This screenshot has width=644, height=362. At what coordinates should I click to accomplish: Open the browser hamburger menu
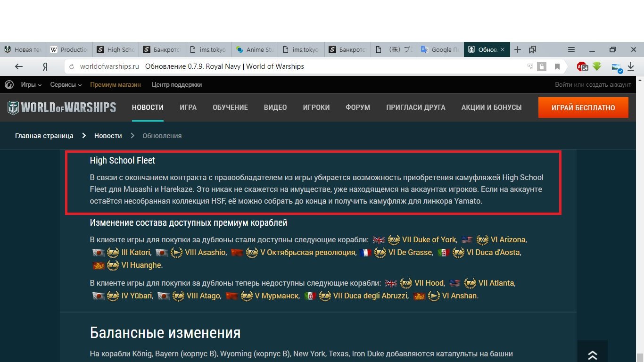click(x=571, y=49)
